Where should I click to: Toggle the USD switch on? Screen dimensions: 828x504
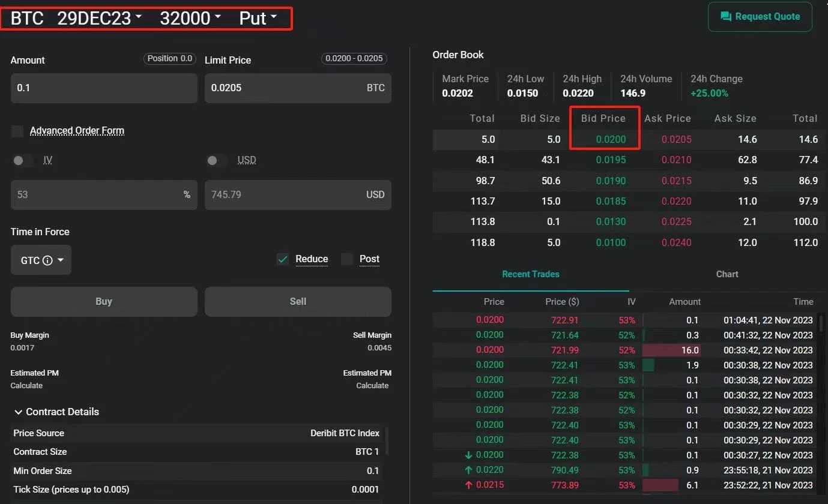(216, 160)
